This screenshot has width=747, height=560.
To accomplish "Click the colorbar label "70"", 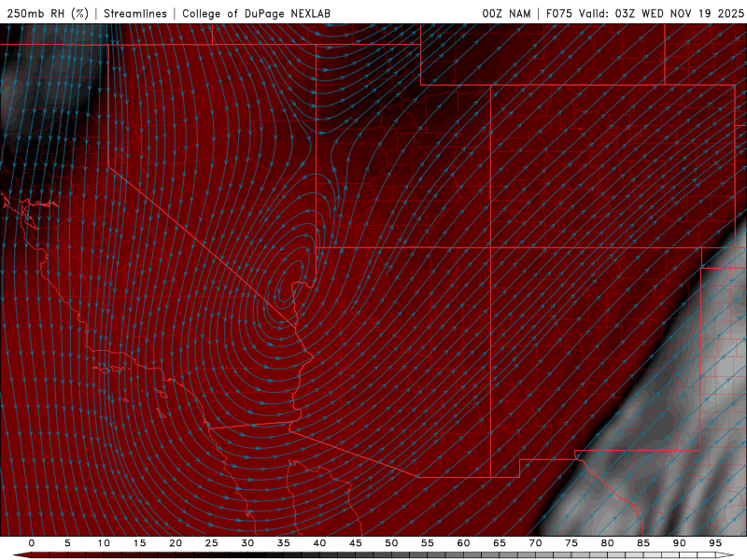I will 535,543.
